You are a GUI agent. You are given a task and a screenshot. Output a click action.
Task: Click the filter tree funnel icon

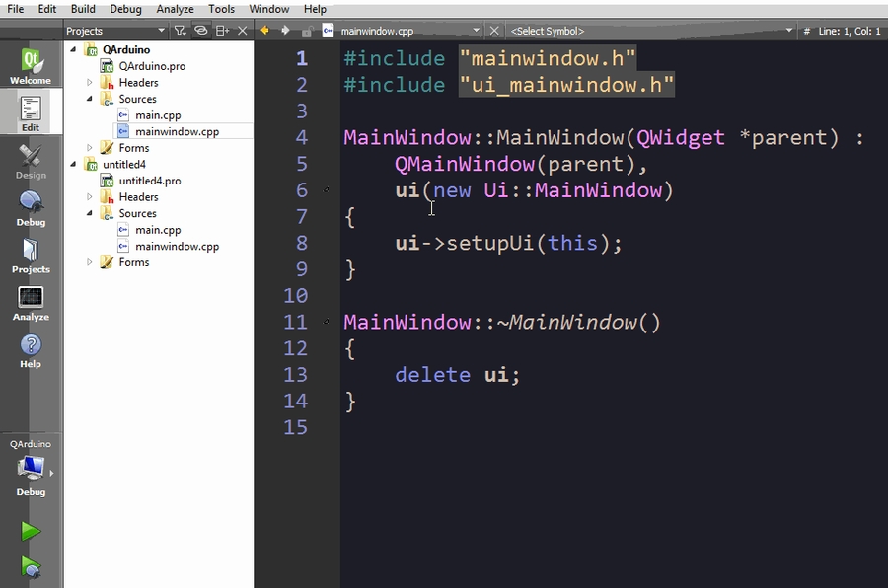coord(180,31)
